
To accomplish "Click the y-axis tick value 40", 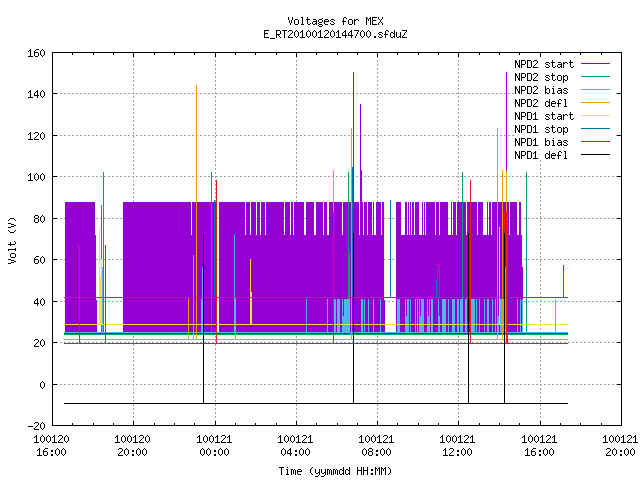I will coord(39,302).
